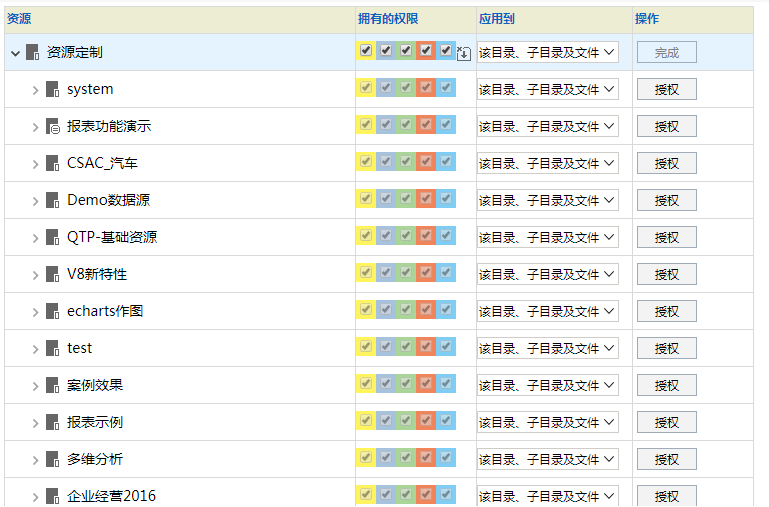Open the 应用到 dropdown for system
Viewport: 769px width, 507px height.
pyautogui.click(x=547, y=89)
